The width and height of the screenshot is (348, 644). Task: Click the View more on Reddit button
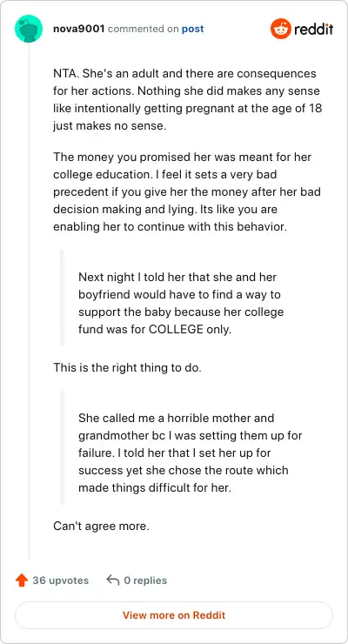tap(174, 615)
